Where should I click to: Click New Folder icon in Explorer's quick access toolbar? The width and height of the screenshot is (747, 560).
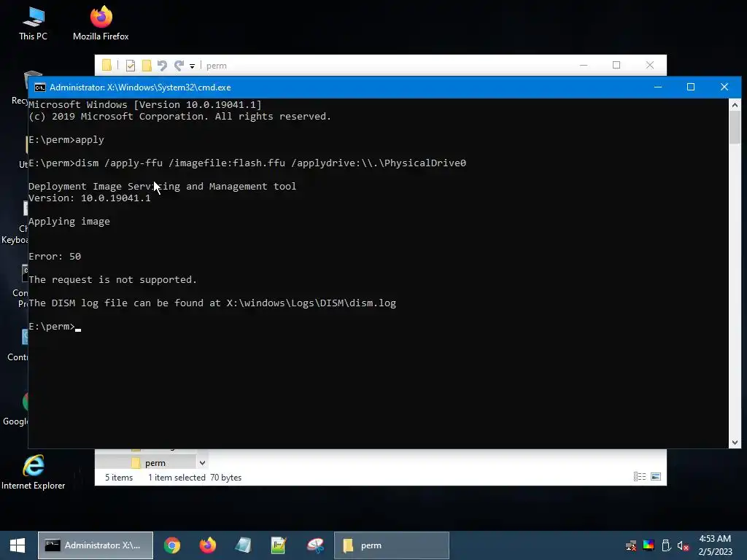click(147, 66)
